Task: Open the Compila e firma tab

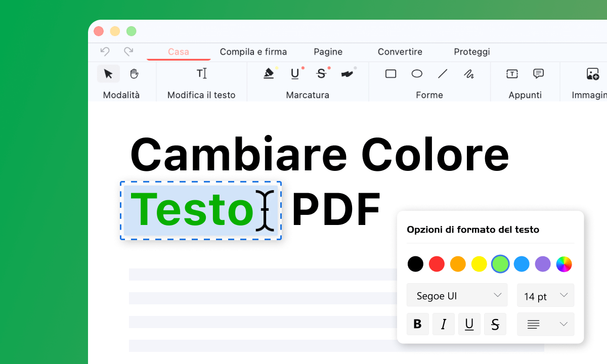Action: [x=253, y=52]
